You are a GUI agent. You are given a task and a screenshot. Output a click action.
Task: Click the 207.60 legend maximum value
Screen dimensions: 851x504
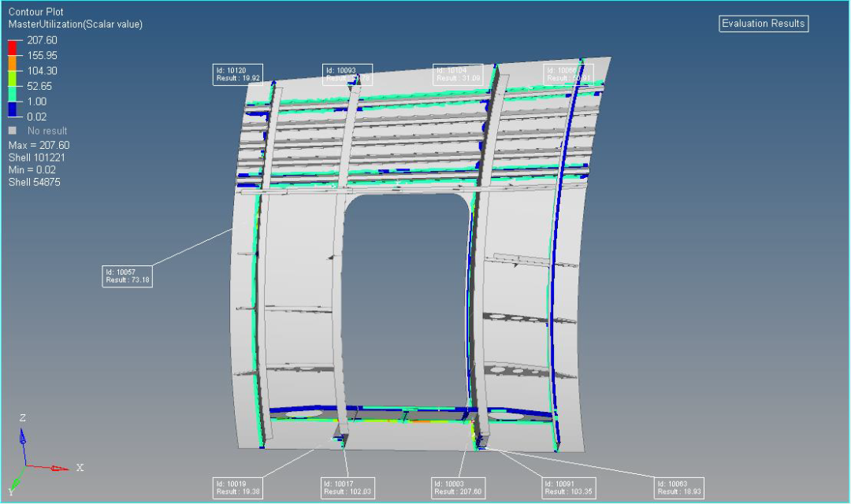[43, 40]
